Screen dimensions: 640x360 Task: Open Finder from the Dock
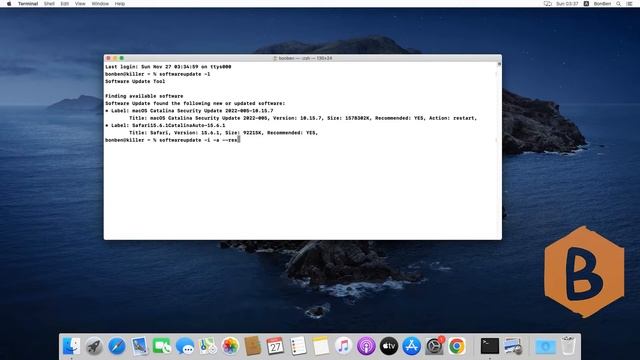tap(71, 346)
